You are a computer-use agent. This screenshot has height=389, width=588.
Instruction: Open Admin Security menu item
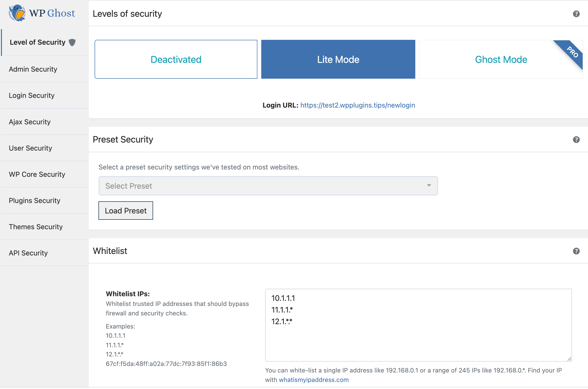pyautogui.click(x=33, y=69)
